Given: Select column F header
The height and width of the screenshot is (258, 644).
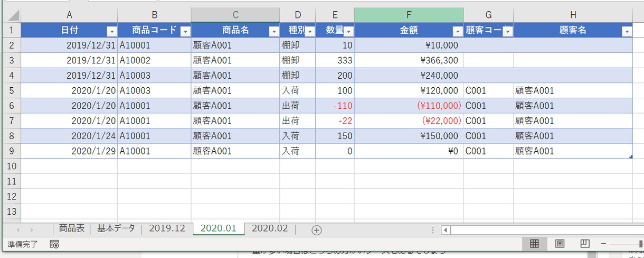Looking at the screenshot, I should 409,15.
